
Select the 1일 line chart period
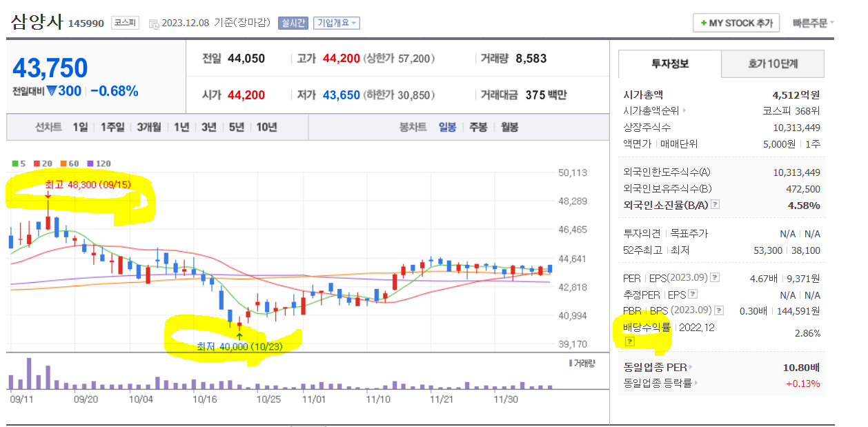click(x=80, y=127)
